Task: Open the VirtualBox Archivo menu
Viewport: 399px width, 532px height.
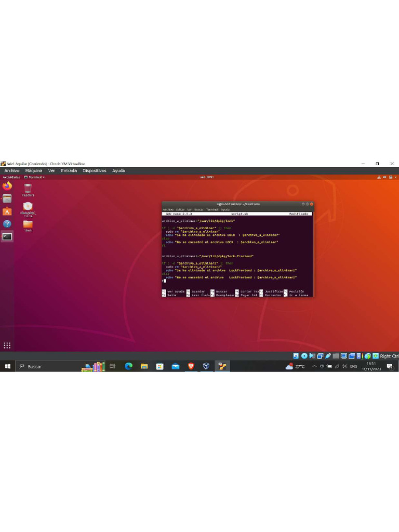Action: [12, 170]
